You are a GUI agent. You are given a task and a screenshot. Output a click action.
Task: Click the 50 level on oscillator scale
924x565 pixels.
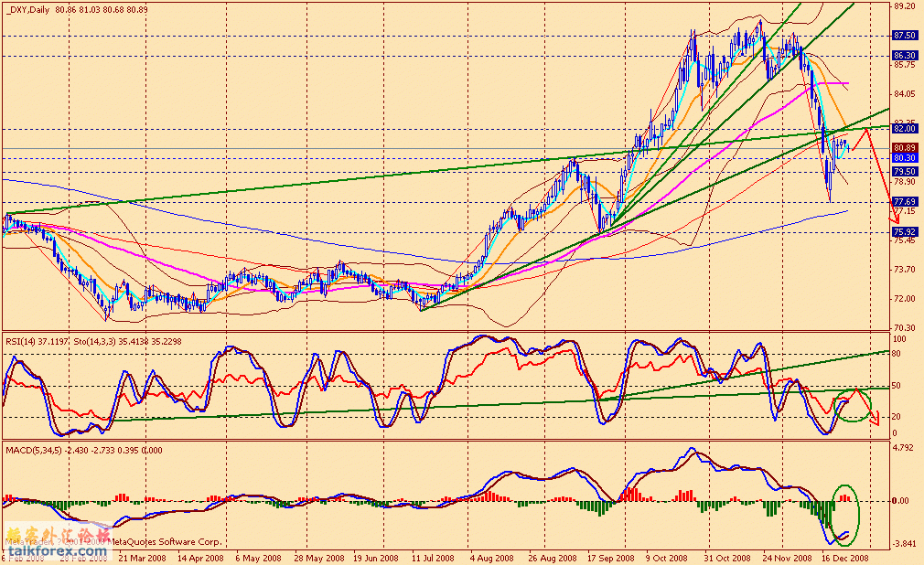(x=897, y=386)
